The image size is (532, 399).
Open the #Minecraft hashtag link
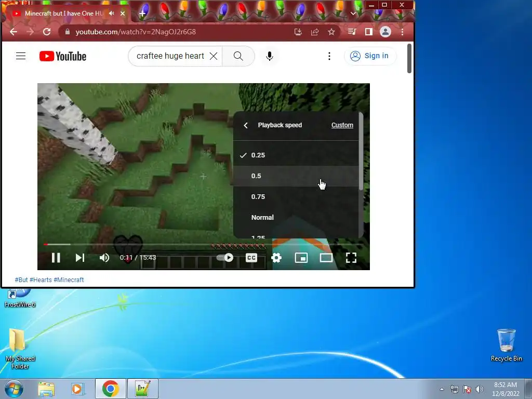pos(69,280)
